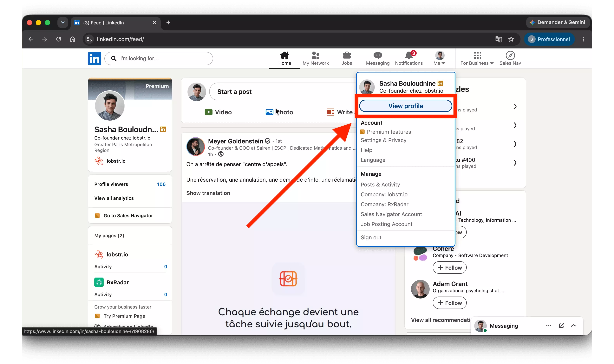Click the Photo post icon
Image resolution: width=614 pixels, height=364 pixels.
coord(269,112)
